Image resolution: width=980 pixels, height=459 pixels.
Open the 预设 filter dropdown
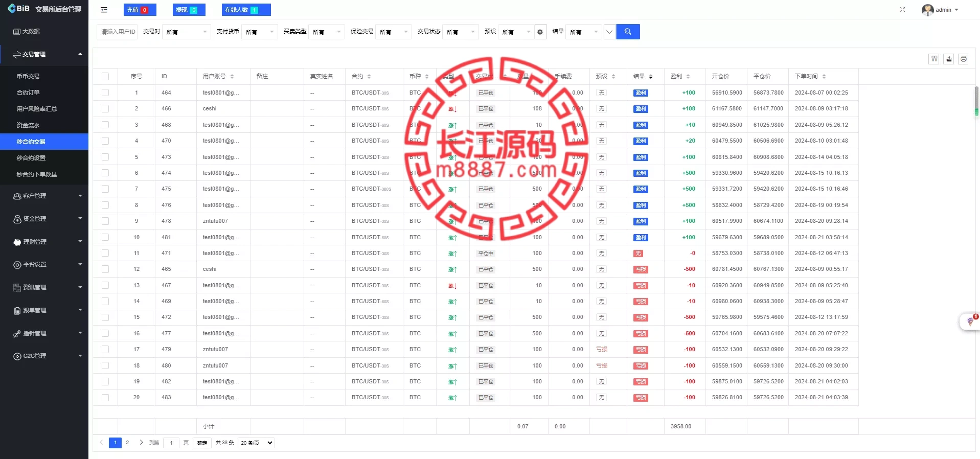516,32
